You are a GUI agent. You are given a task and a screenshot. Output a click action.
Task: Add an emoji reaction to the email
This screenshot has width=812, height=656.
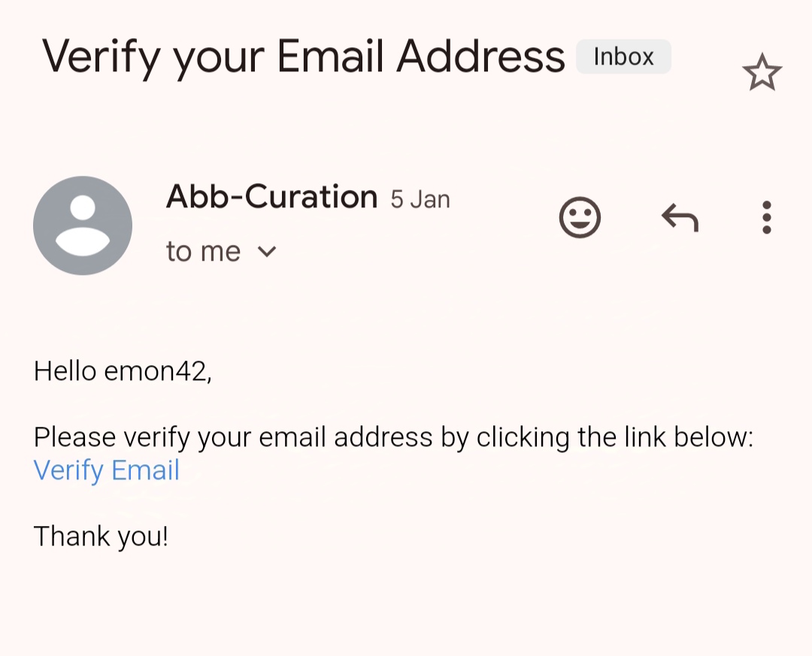pos(580,218)
